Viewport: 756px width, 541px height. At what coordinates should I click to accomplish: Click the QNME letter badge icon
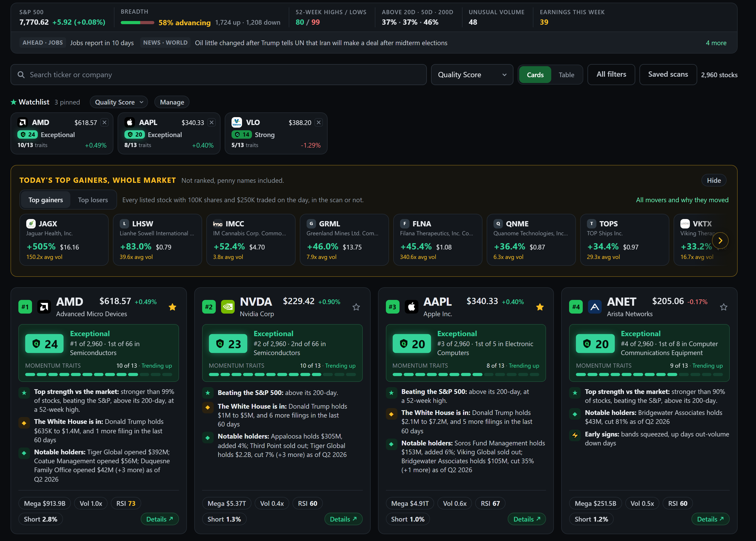[x=498, y=223]
